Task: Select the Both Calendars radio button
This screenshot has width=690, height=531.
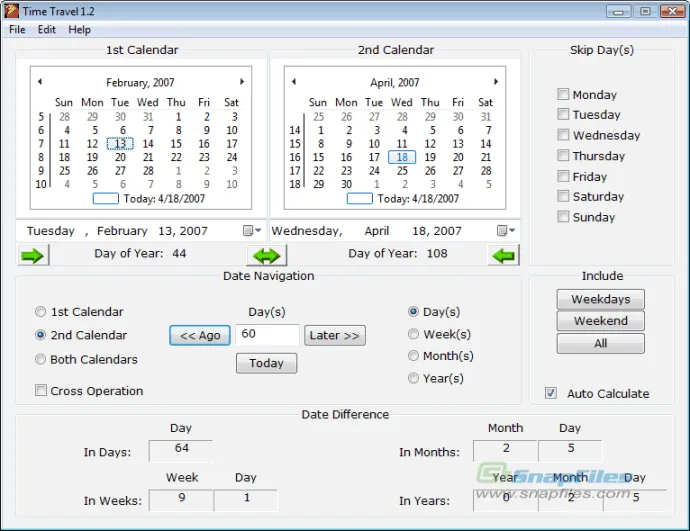Action: pyautogui.click(x=40, y=359)
